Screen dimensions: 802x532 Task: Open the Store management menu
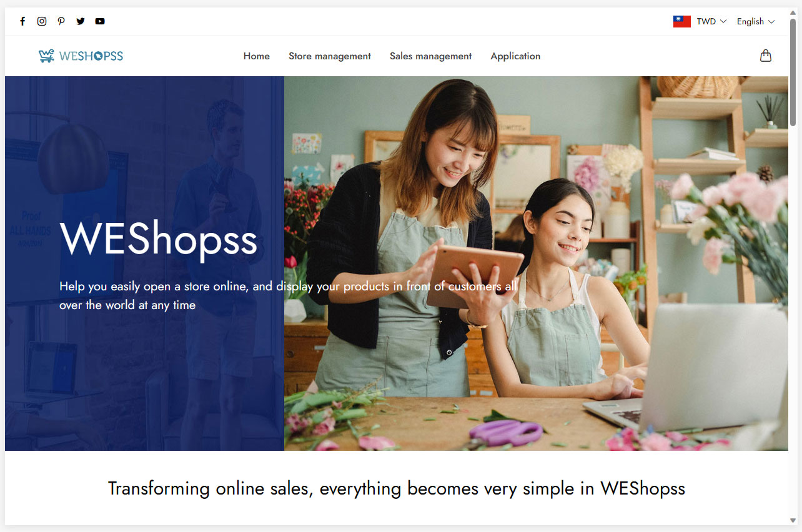click(330, 56)
